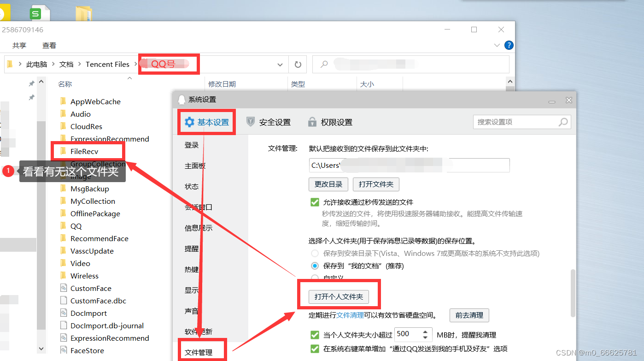Select the QQ folder icon
Image resolution: width=644 pixels, height=361 pixels.
(x=63, y=226)
